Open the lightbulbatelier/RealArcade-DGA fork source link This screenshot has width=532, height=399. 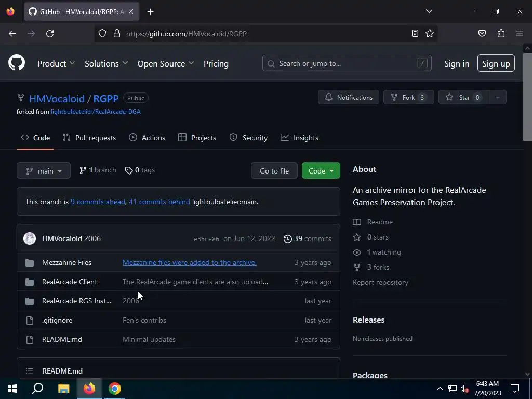[x=96, y=112]
